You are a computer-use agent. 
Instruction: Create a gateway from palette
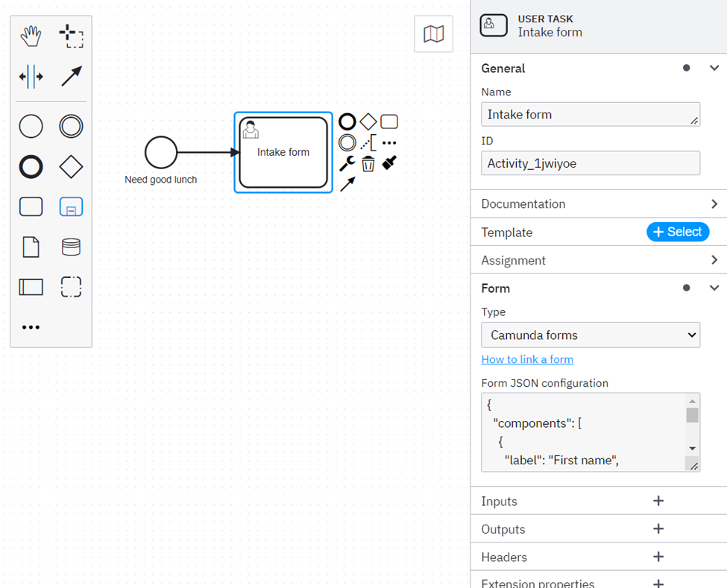click(x=71, y=166)
